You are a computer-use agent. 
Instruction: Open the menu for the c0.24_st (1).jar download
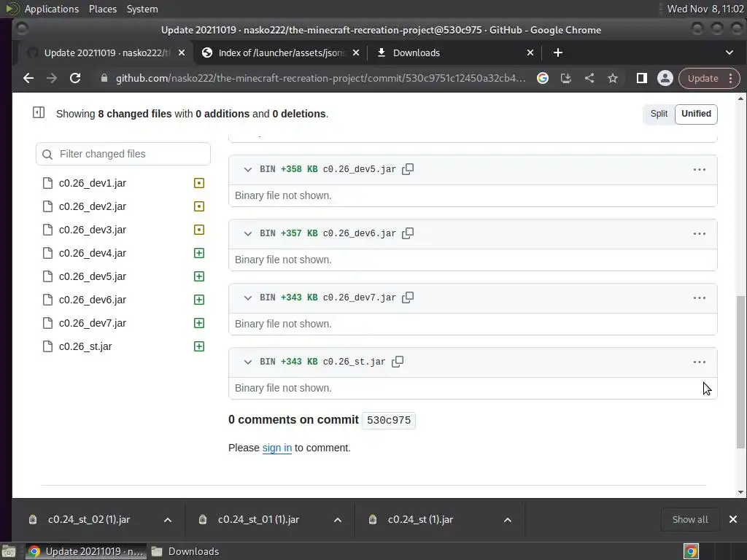click(508, 520)
